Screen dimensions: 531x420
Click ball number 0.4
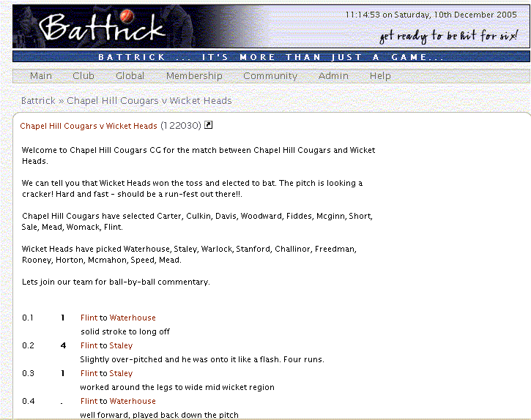point(28,401)
